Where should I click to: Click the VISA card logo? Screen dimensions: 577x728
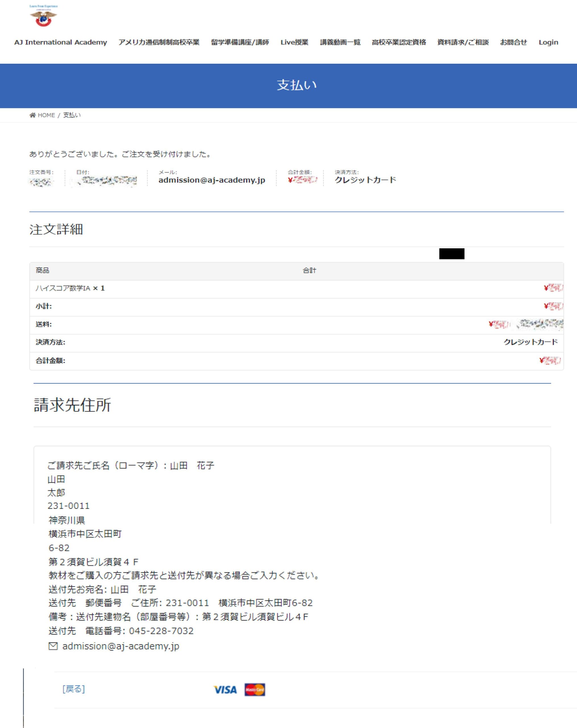pos(225,690)
